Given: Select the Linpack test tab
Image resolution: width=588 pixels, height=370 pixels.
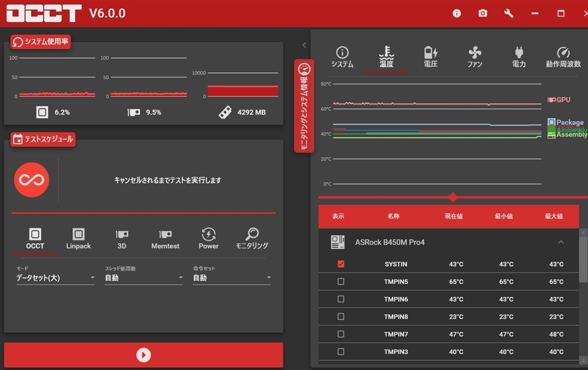Looking at the screenshot, I should tap(78, 239).
